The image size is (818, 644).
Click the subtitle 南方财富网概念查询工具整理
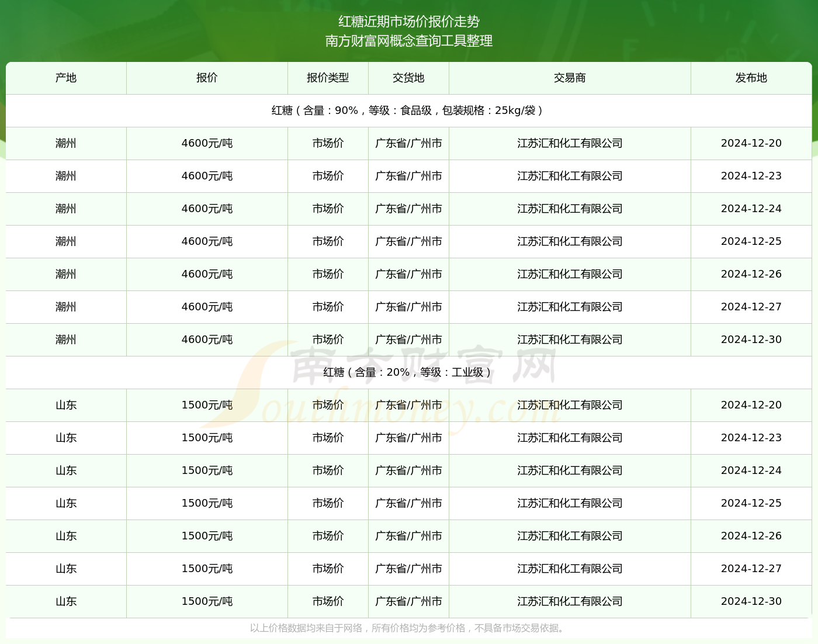click(409, 41)
